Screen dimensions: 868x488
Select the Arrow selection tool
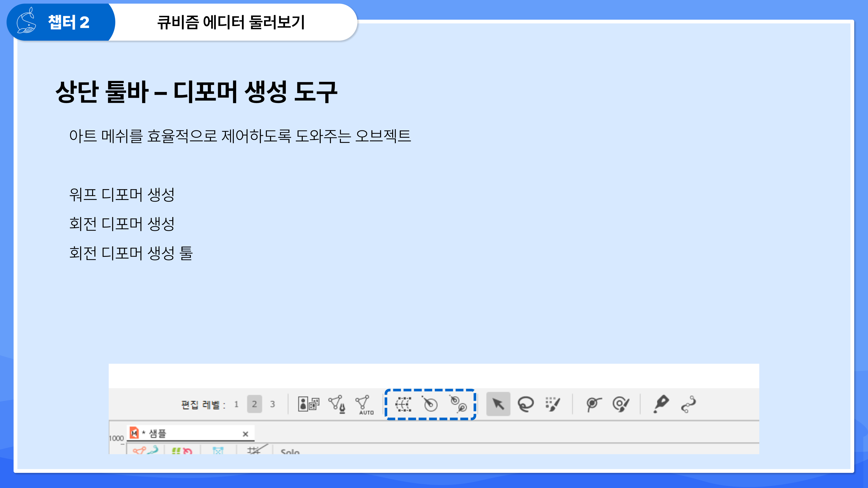coord(498,404)
